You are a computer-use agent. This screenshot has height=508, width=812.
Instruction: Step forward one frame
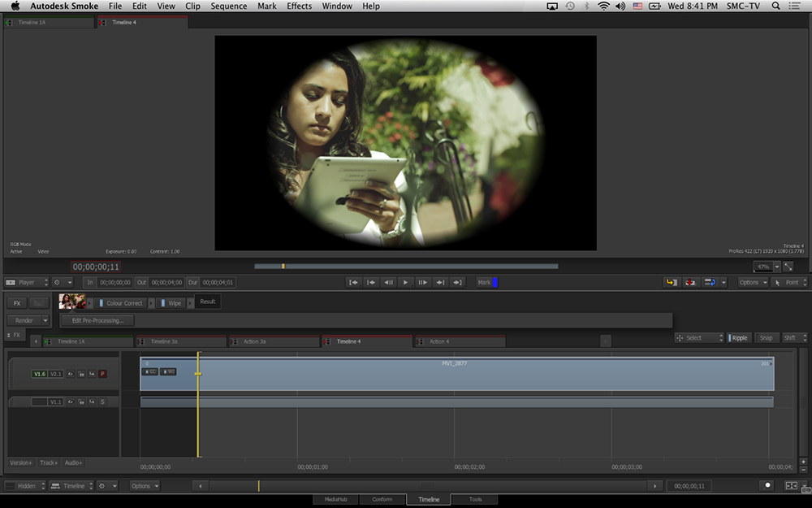pos(422,282)
